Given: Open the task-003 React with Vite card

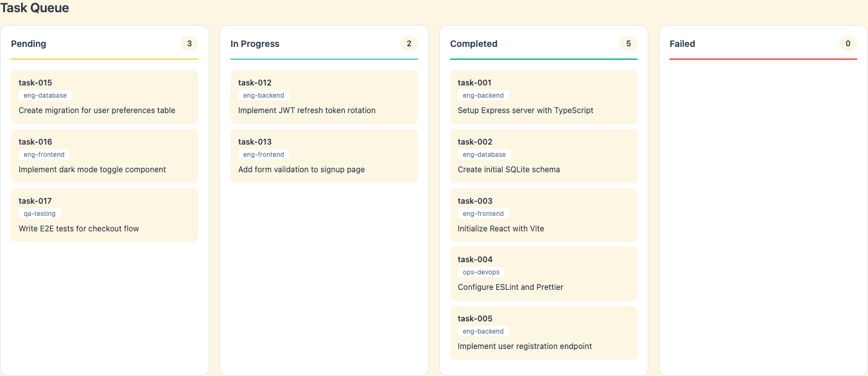Looking at the screenshot, I should [x=543, y=215].
